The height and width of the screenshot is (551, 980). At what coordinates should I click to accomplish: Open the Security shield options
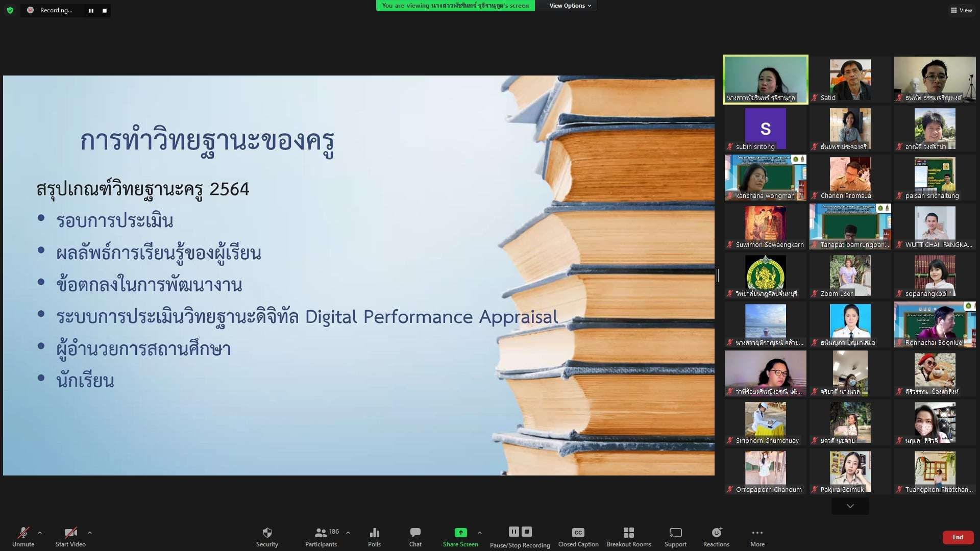tap(267, 536)
